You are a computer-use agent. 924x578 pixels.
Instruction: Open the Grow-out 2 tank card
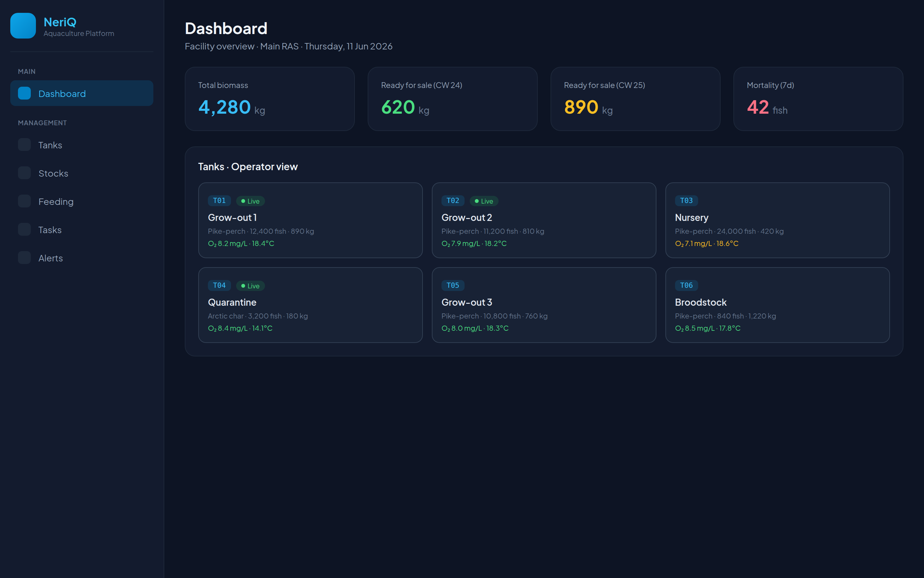click(544, 220)
